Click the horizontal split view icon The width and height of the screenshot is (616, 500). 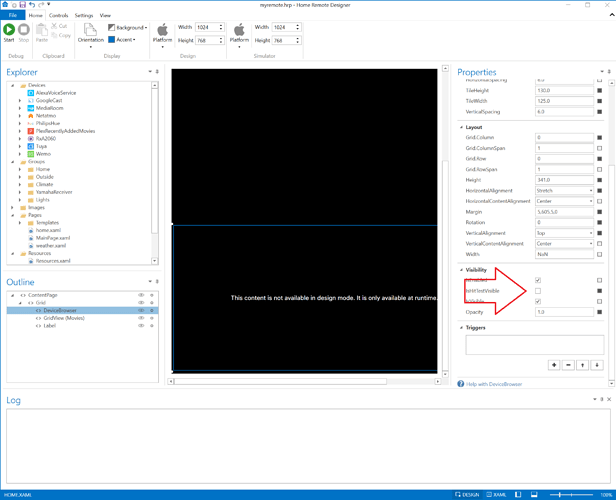click(x=534, y=495)
